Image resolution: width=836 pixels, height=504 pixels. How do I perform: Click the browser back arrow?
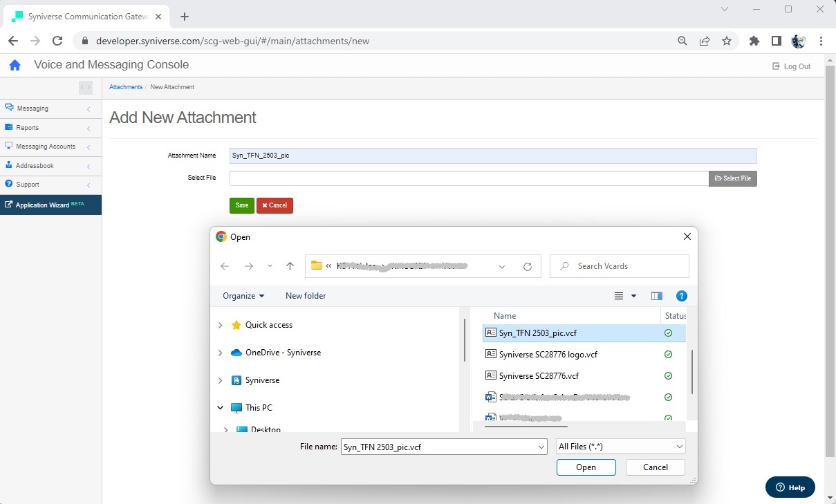(13, 41)
